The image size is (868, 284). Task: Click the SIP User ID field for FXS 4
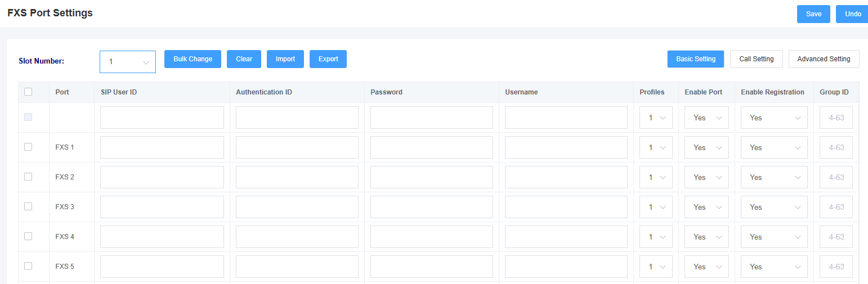pos(162,237)
